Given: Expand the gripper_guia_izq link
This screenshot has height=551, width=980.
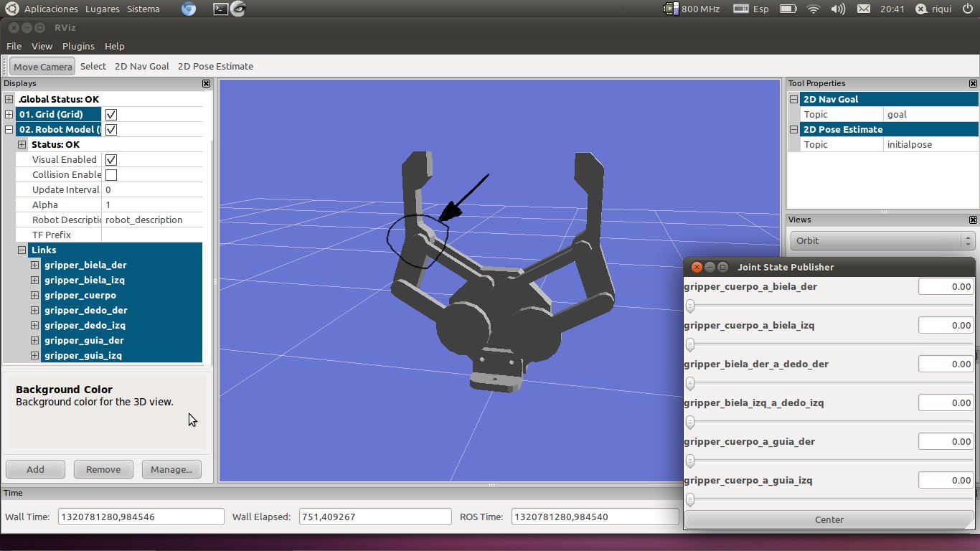Looking at the screenshot, I should [34, 355].
